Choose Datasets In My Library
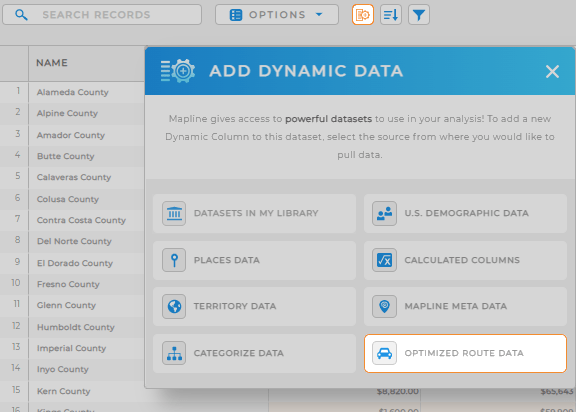Screen dimensions: 576x412 (254, 213)
